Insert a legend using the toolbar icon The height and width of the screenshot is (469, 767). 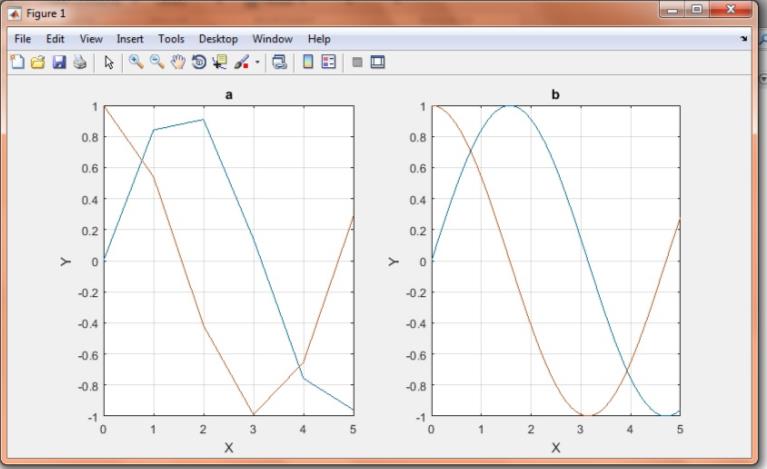coord(329,62)
